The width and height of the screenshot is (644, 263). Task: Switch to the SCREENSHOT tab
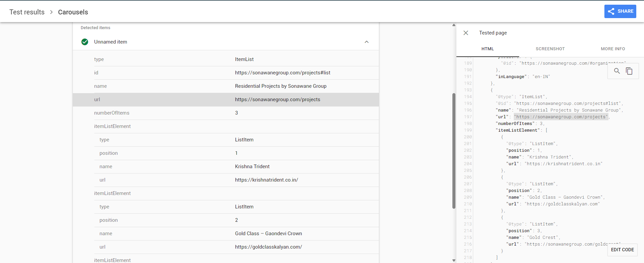click(550, 49)
